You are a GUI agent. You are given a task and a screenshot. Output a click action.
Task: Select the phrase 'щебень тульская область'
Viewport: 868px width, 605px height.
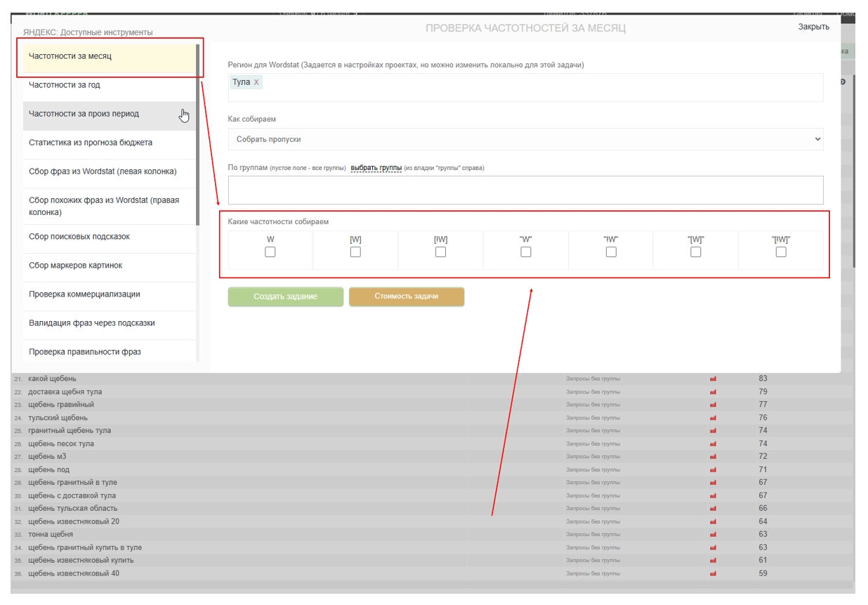pos(73,509)
